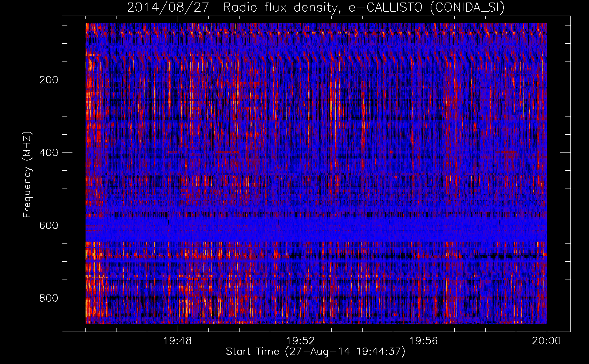Click the 600 frequency tick label
589x364 pixels.
(48, 225)
